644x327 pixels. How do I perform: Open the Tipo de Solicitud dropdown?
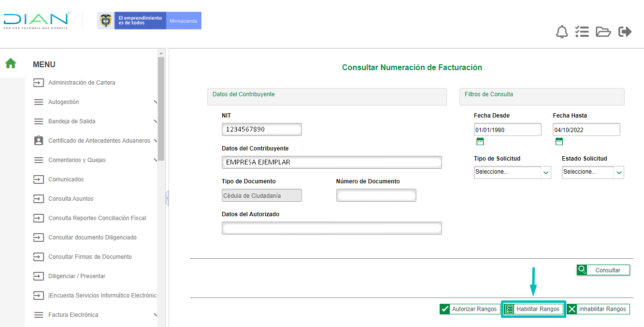[513, 172]
